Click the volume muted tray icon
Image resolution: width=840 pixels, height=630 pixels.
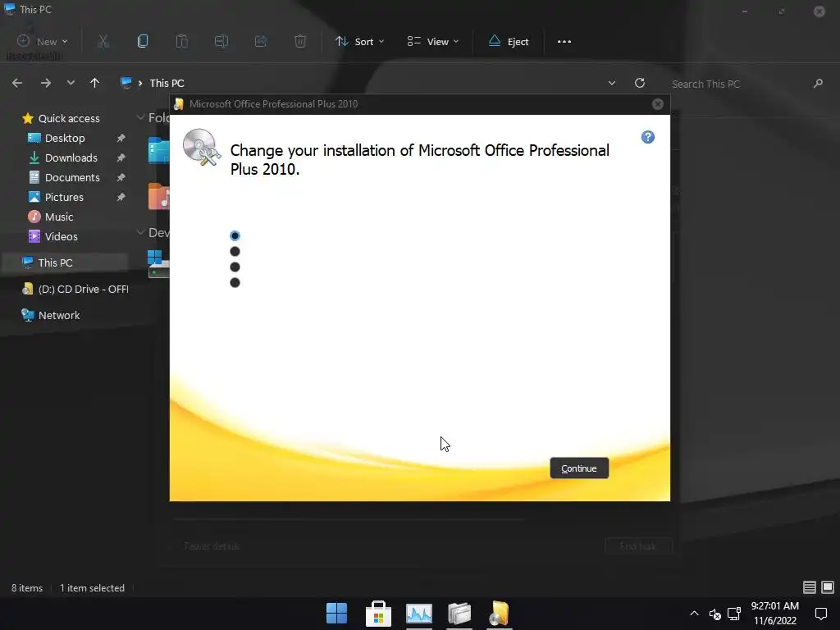pyautogui.click(x=714, y=614)
